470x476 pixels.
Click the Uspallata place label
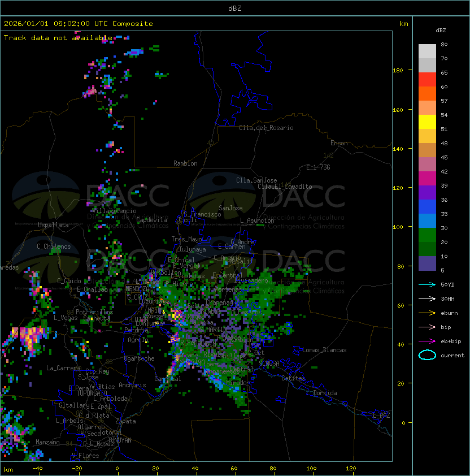53,225
